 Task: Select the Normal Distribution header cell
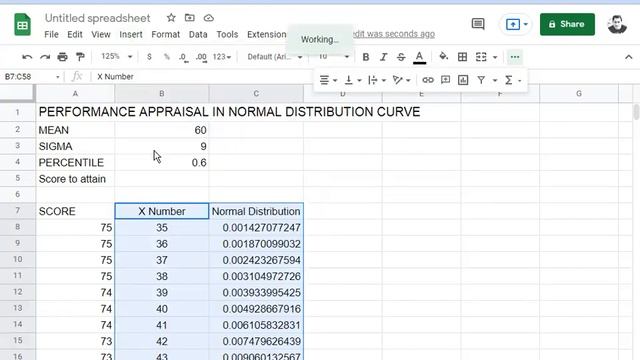pyautogui.click(x=256, y=211)
